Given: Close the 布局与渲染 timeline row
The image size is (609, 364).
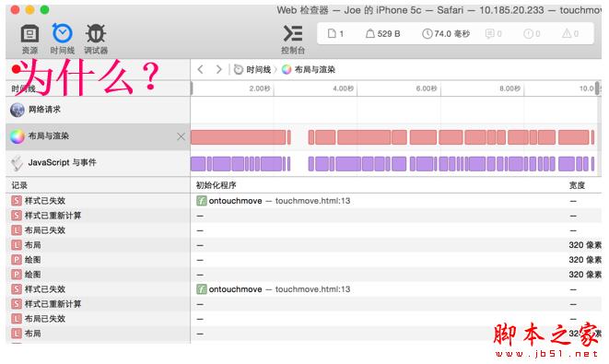Looking at the screenshot, I should pyautogui.click(x=181, y=136).
